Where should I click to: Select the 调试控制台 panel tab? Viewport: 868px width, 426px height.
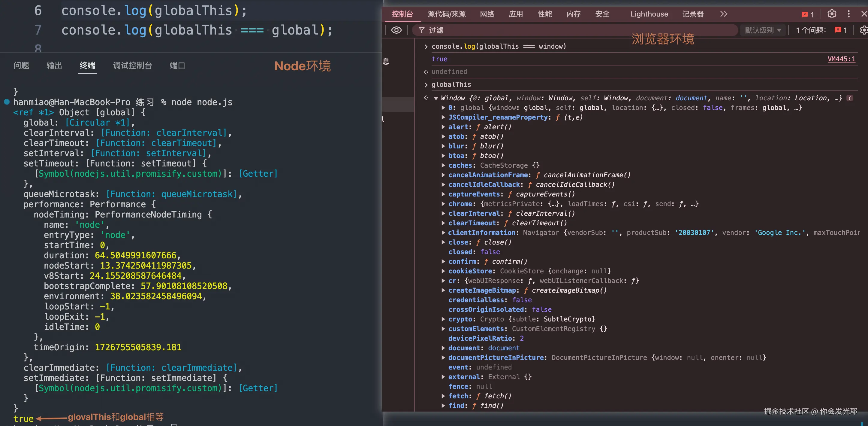(132, 65)
